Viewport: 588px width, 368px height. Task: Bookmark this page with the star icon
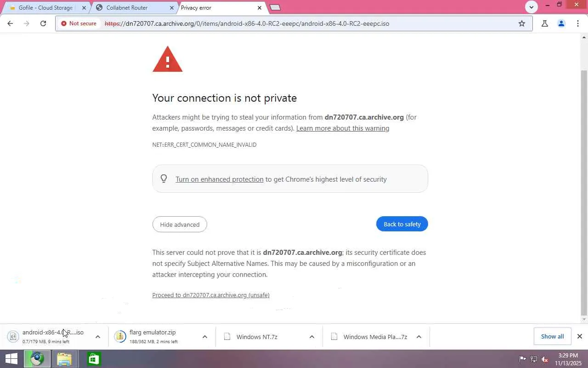[522, 23]
